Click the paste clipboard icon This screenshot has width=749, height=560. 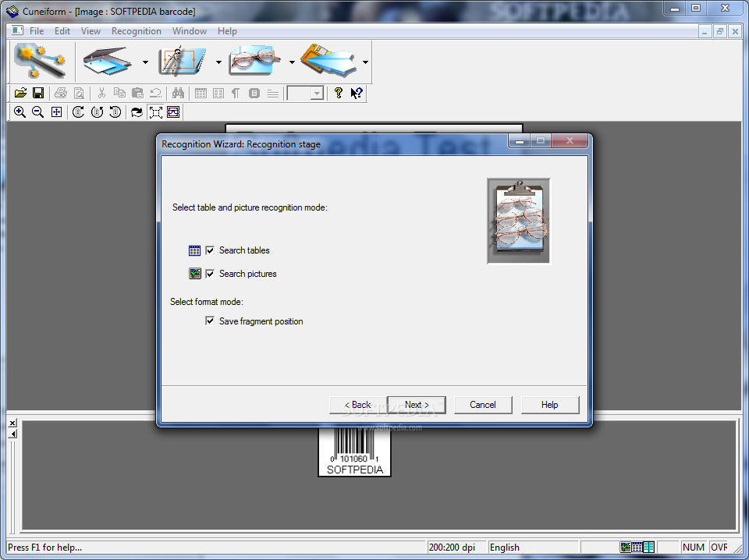137,93
